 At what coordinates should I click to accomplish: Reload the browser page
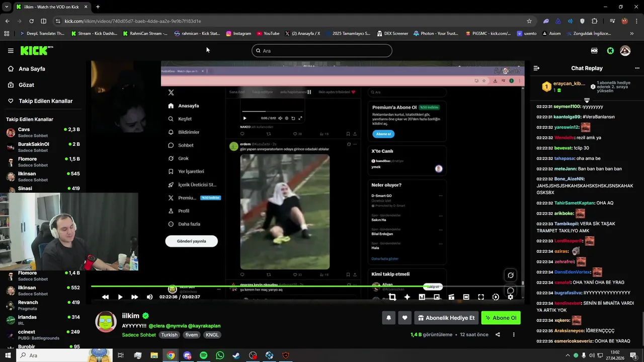pos(31,21)
